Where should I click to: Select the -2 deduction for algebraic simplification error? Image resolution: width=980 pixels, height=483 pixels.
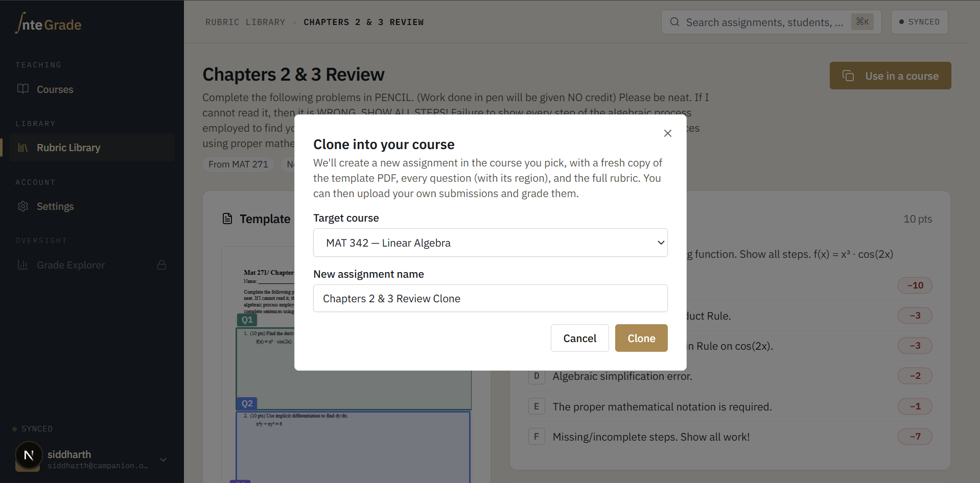tap(915, 376)
